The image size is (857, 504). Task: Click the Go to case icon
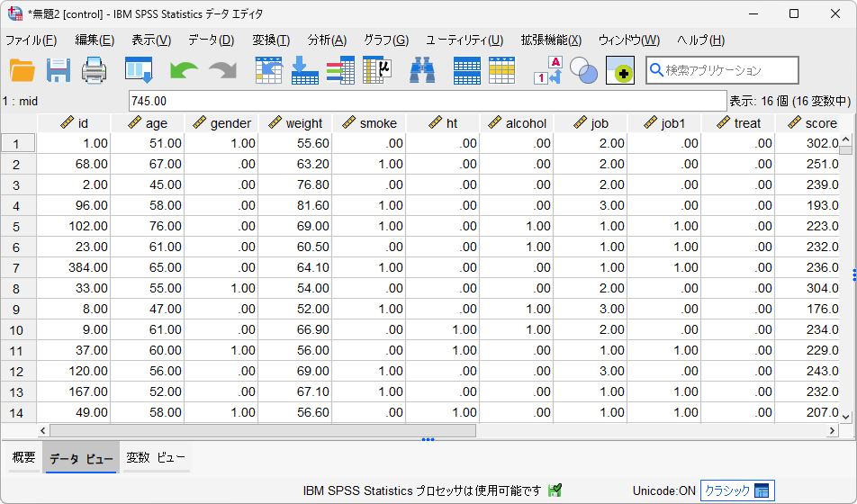269,70
